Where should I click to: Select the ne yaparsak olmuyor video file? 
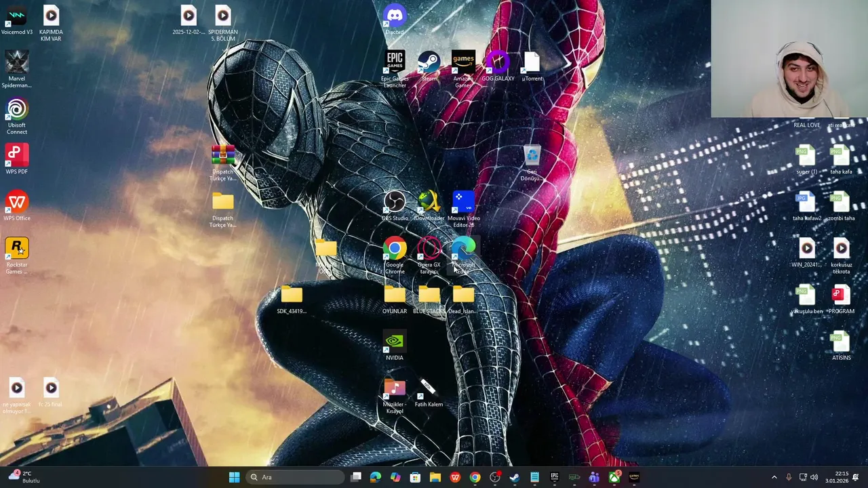coord(16,396)
